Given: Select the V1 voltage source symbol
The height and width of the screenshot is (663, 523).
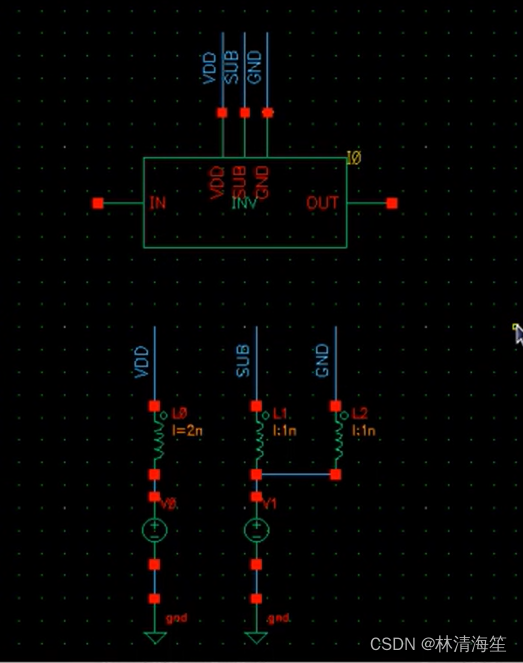Looking at the screenshot, I should 256,530.
